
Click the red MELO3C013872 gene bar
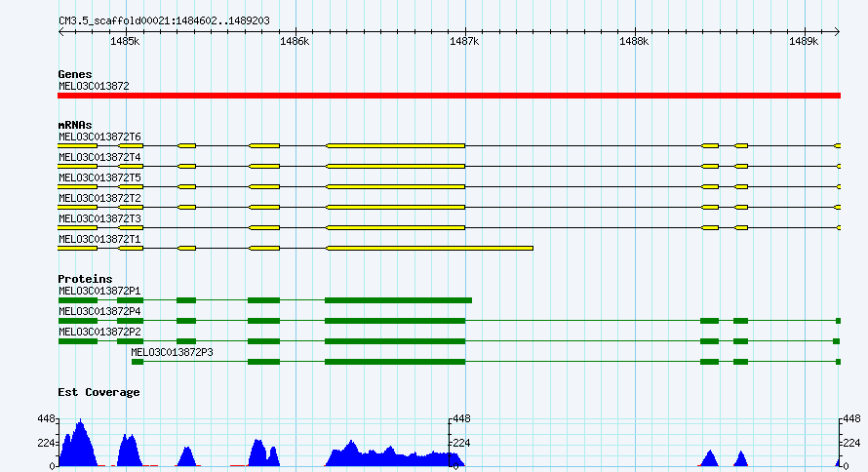pos(449,96)
